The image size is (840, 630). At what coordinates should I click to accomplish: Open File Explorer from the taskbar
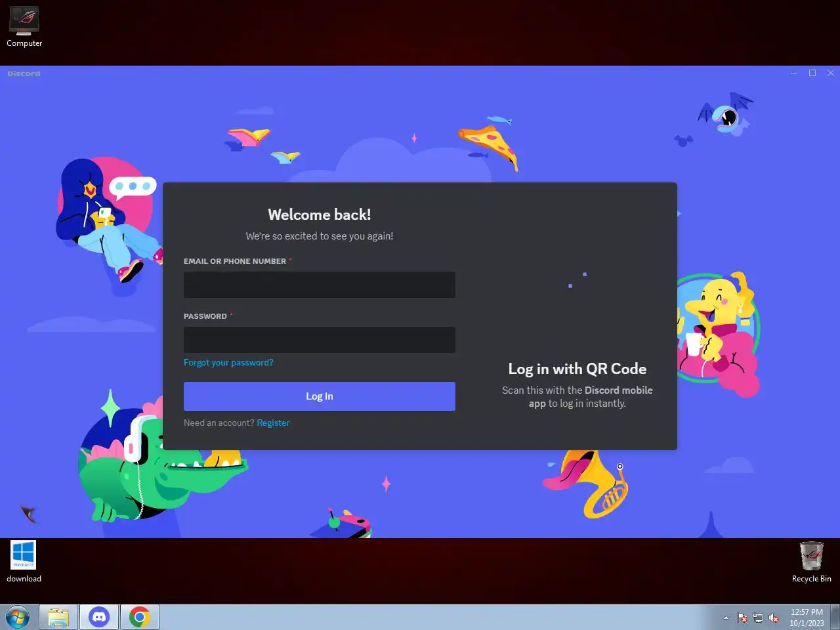(58, 618)
